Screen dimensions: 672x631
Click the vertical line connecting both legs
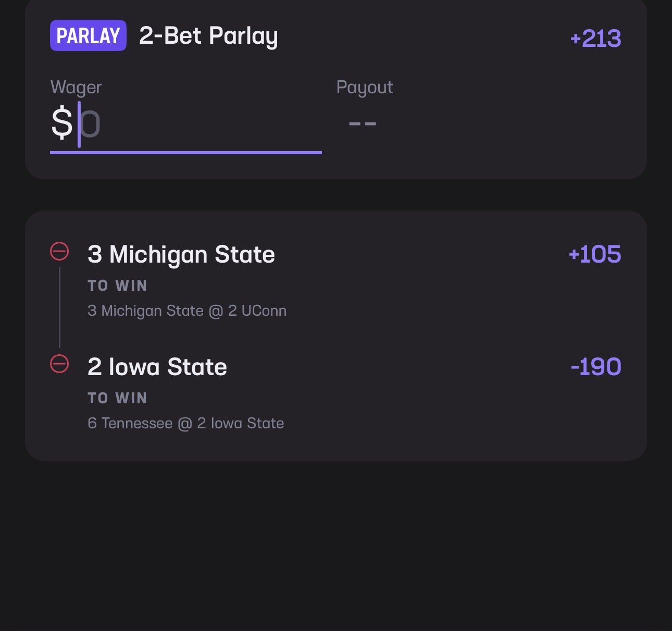pyautogui.click(x=59, y=307)
